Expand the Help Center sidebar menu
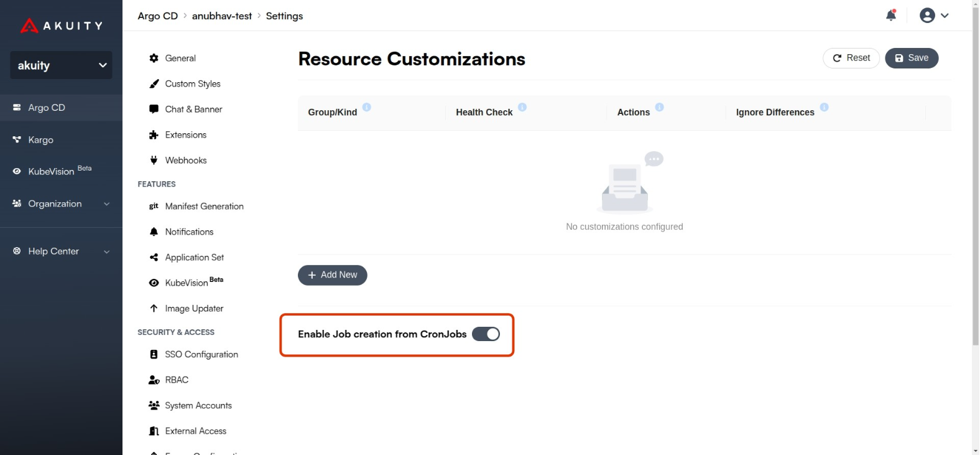The height and width of the screenshot is (455, 980). [x=61, y=251]
